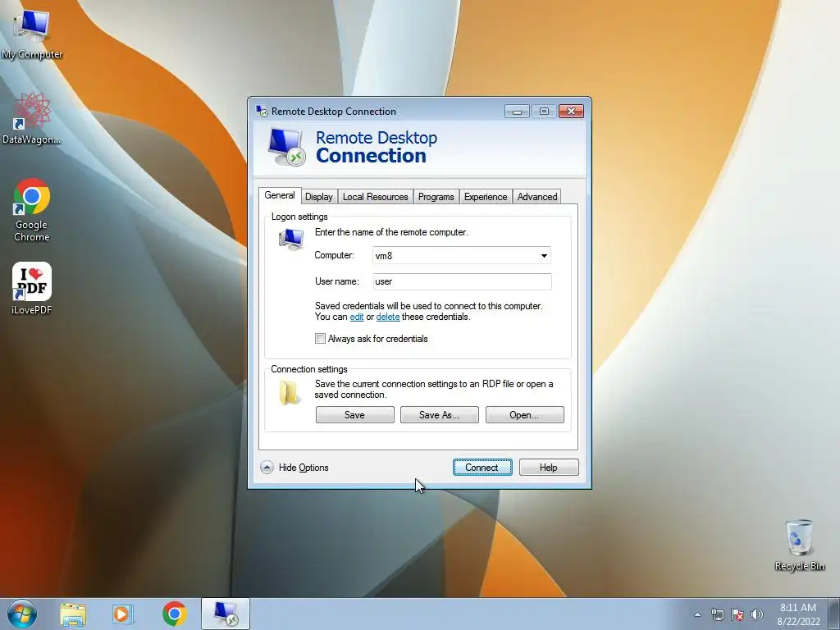Minimize the Remote Desktop Connection window
The width and height of the screenshot is (840, 630).
(517, 112)
